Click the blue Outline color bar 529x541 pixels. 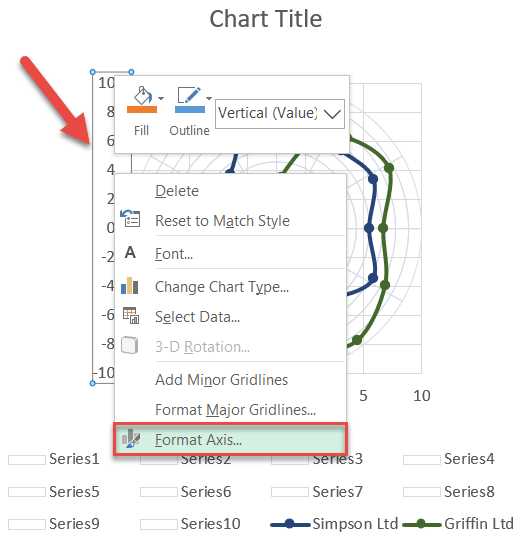pos(189,109)
